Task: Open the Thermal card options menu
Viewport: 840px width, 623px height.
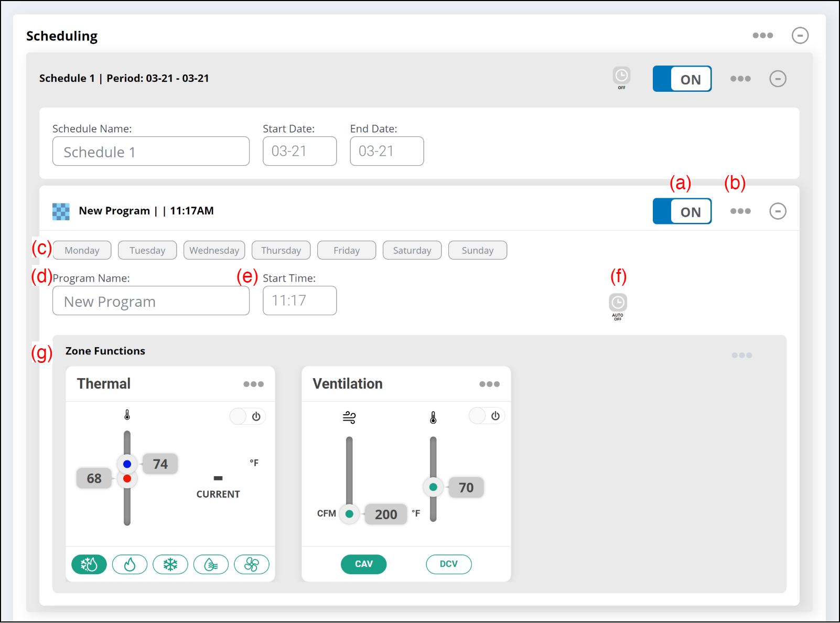Action: point(253,384)
